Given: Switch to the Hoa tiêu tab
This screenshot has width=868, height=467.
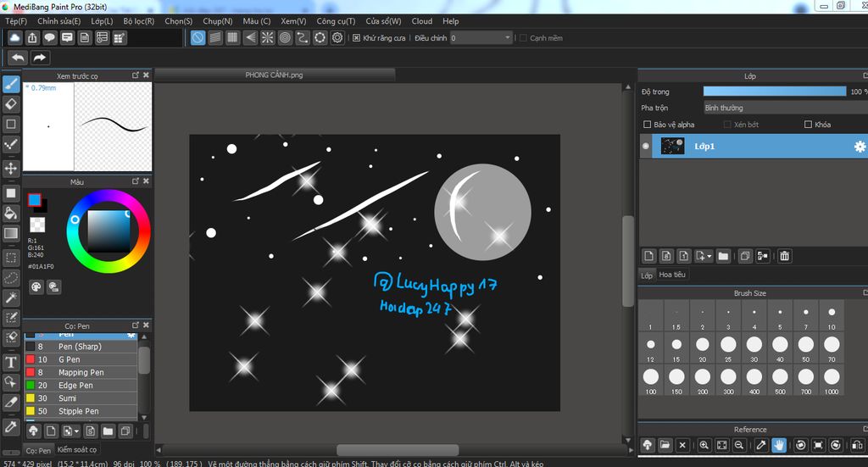Looking at the screenshot, I should [x=672, y=275].
